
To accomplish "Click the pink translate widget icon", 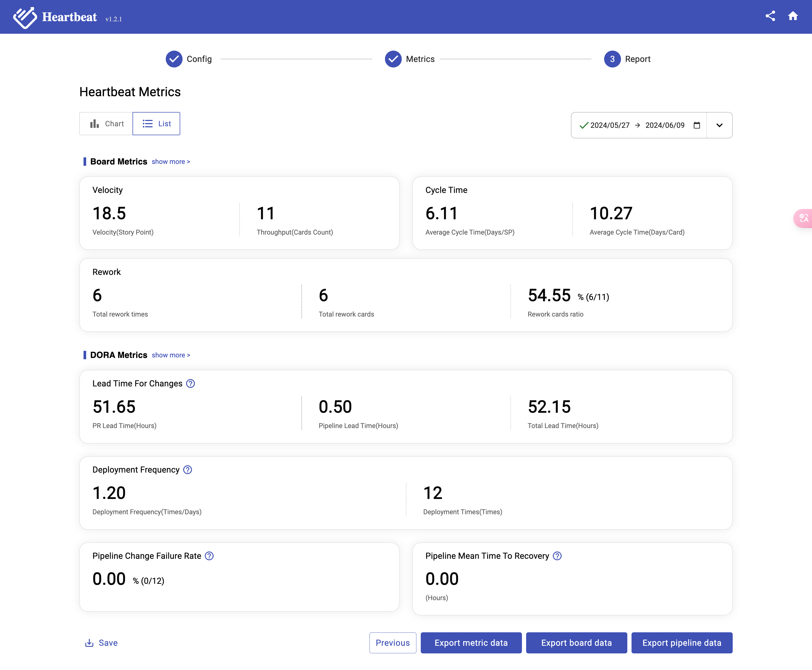I will pos(804,219).
